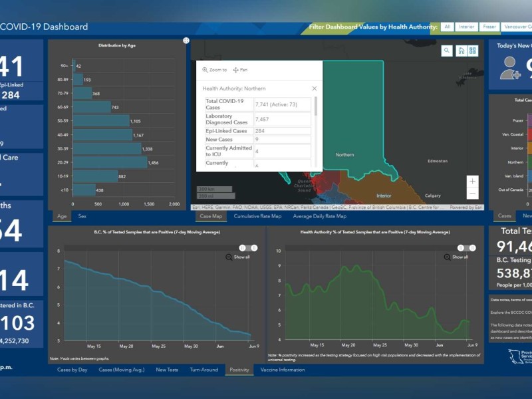Filter dashboard by Interior health authority
Image resolution: width=532 pixels, height=399 pixels.
tap(467, 27)
